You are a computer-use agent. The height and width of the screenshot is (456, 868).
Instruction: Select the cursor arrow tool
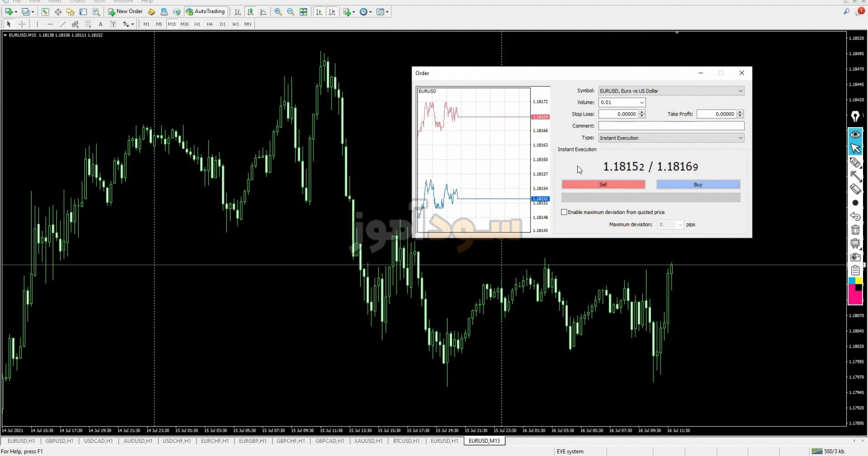tap(9, 24)
